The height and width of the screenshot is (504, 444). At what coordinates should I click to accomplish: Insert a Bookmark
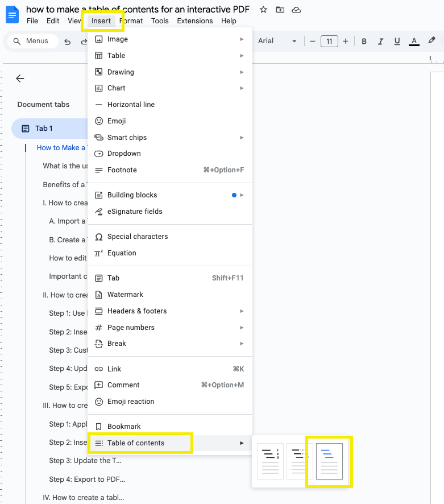tap(170, 427)
